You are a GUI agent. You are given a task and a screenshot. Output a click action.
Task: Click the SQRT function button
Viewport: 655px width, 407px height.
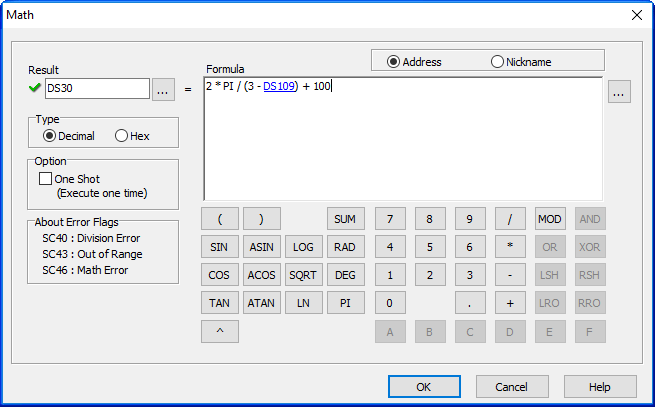[x=303, y=275]
